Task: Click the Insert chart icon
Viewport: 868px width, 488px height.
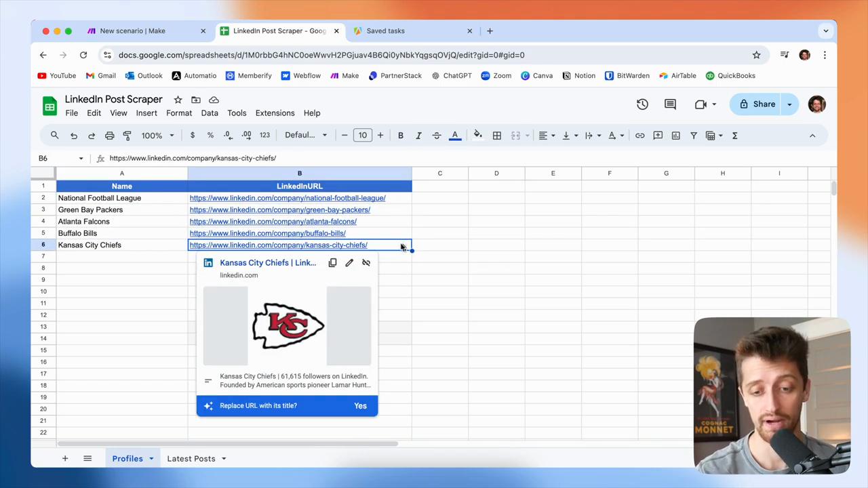Action: [x=675, y=136]
